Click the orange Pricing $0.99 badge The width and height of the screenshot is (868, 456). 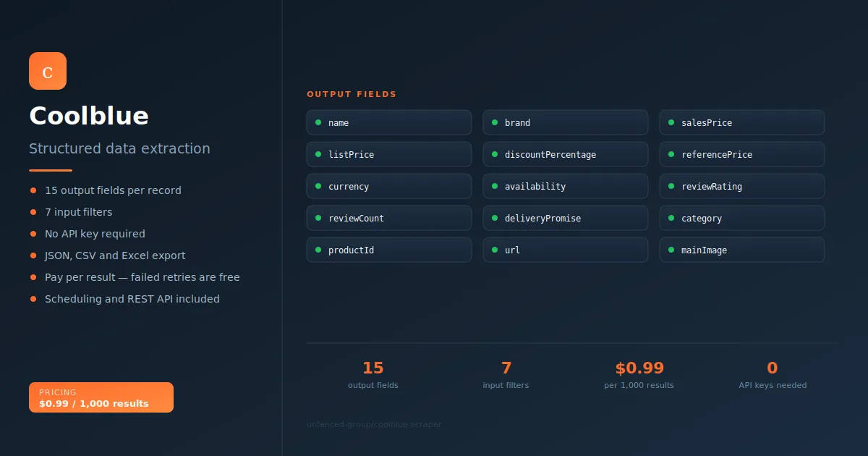click(x=101, y=397)
